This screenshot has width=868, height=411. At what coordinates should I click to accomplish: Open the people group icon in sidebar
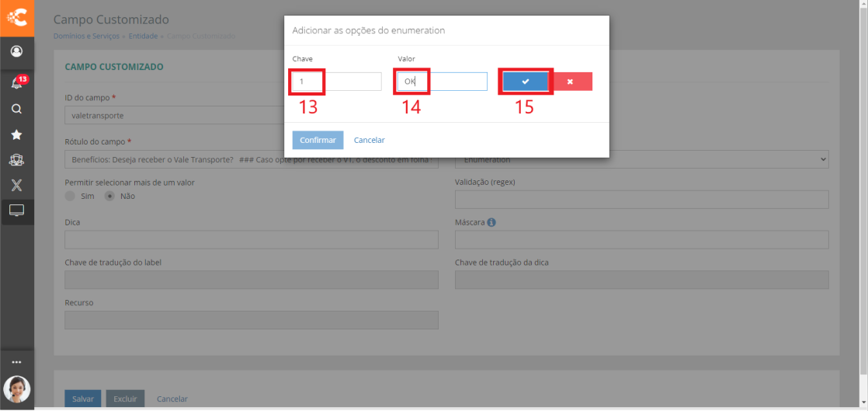pos(16,159)
